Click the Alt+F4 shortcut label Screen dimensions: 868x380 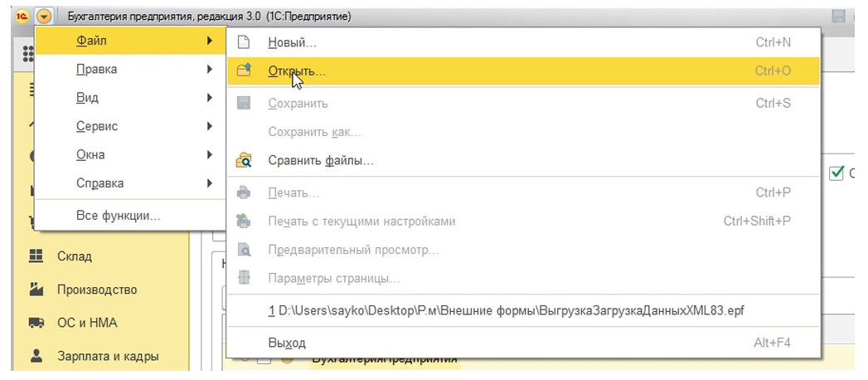click(x=772, y=343)
